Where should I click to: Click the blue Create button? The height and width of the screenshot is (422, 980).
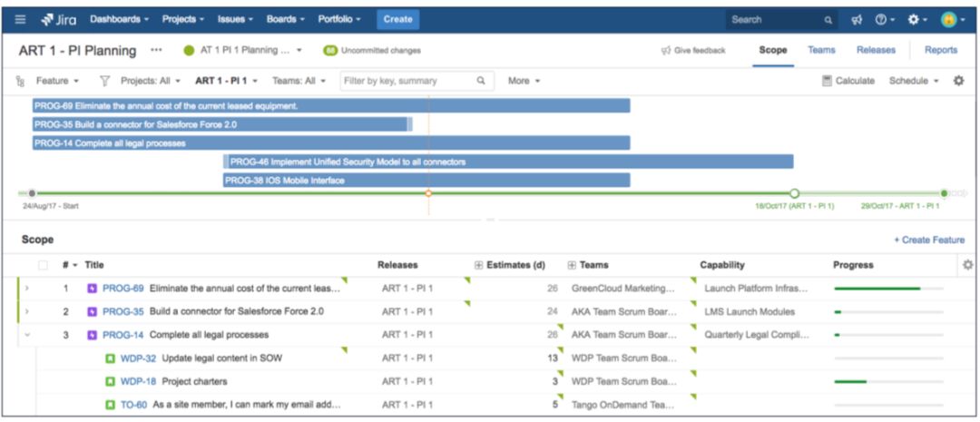click(x=398, y=19)
